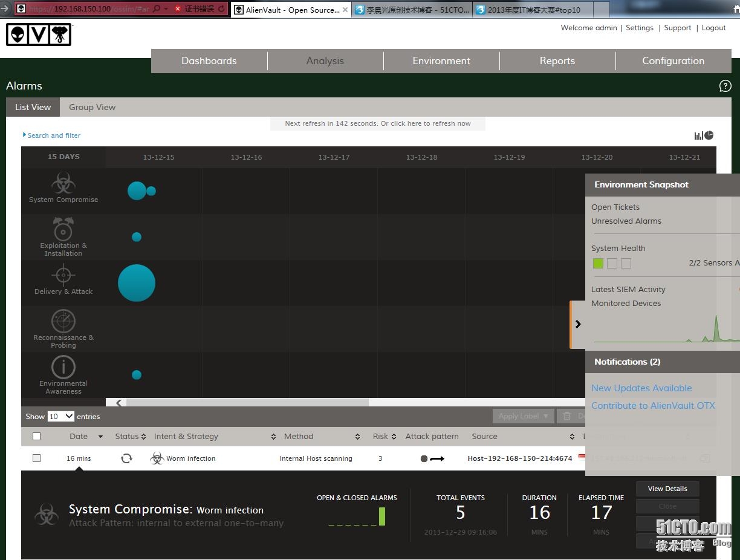
Task: Click the green Open & Closed Alarms bar
Action: click(382, 516)
